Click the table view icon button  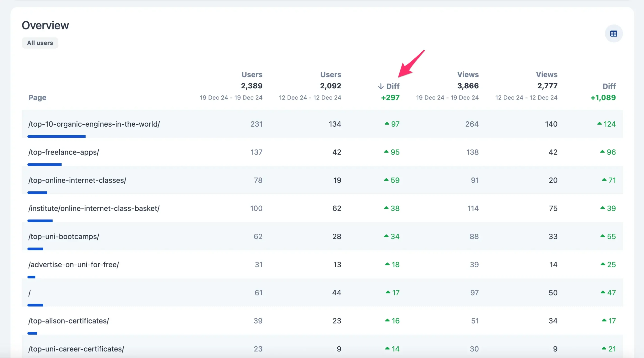pyautogui.click(x=614, y=33)
